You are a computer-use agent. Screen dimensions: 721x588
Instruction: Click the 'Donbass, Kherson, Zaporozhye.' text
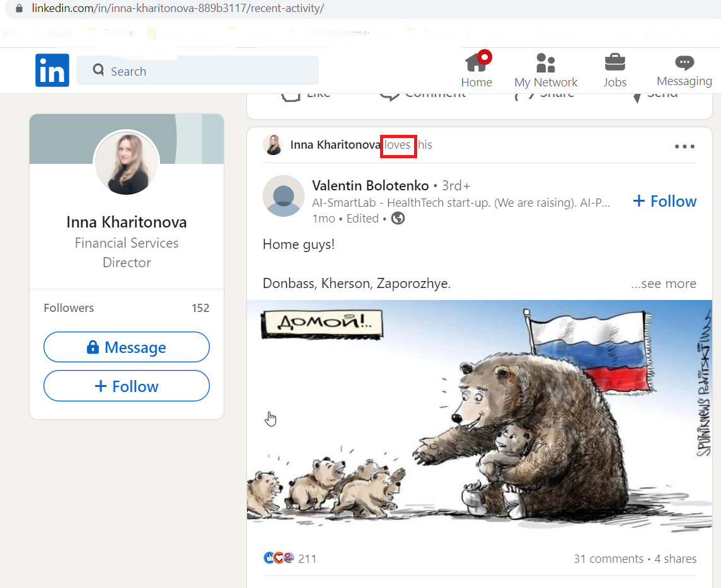coord(356,283)
